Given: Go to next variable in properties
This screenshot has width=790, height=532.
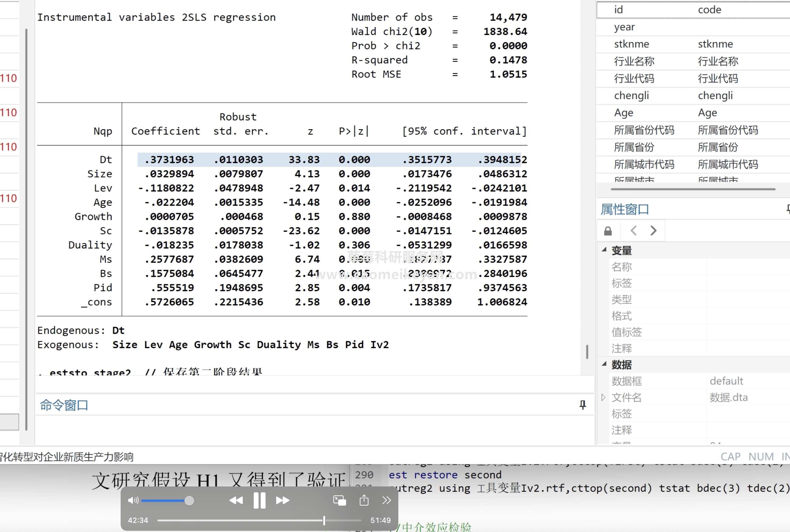Looking at the screenshot, I should [653, 231].
